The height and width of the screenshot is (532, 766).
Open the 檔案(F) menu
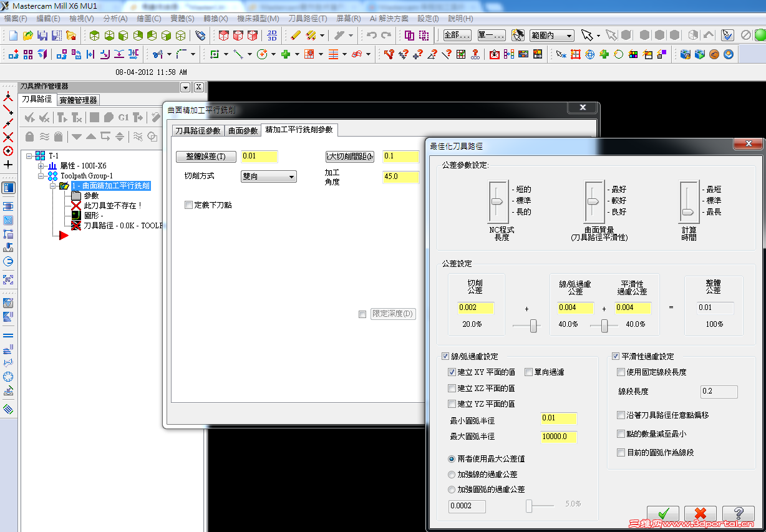[16, 19]
